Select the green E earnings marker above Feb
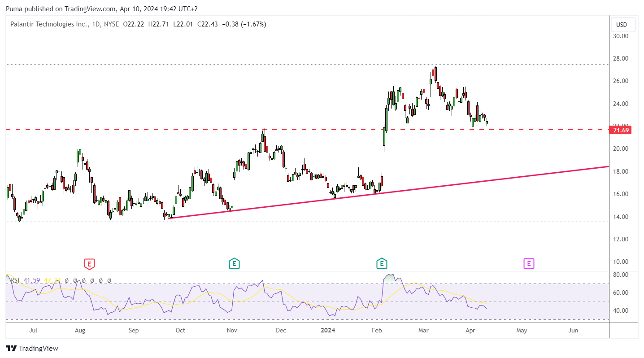 (x=382, y=263)
